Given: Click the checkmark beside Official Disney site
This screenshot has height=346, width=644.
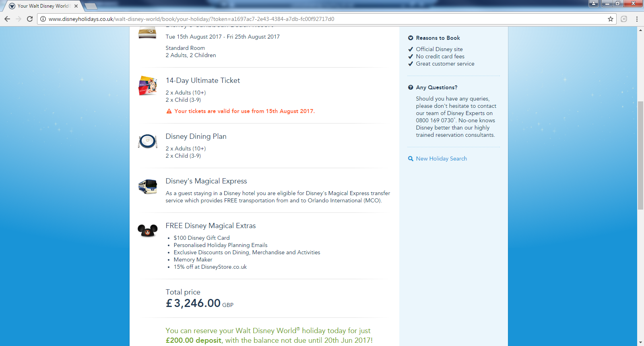Looking at the screenshot, I should 411,49.
